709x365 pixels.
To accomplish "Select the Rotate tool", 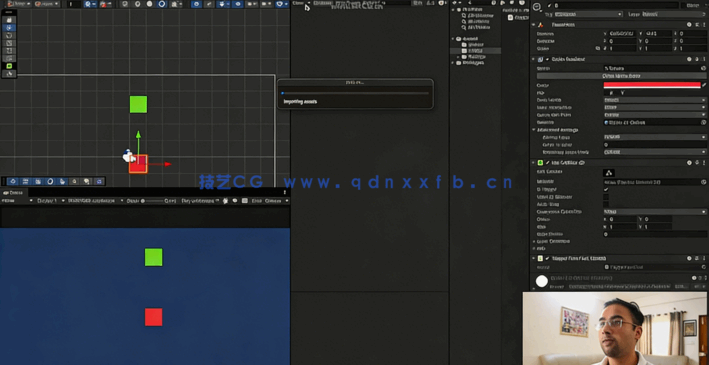I will pyautogui.click(x=9, y=35).
